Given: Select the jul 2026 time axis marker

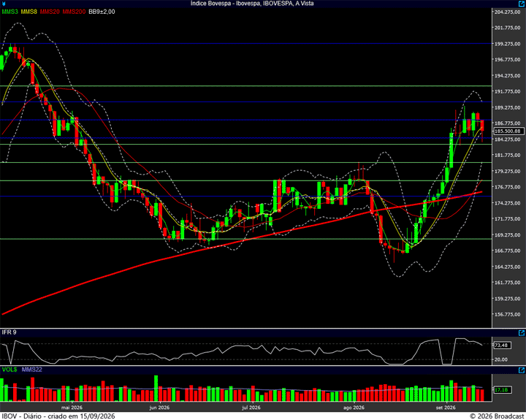Looking at the screenshot, I should pyautogui.click(x=251, y=408).
